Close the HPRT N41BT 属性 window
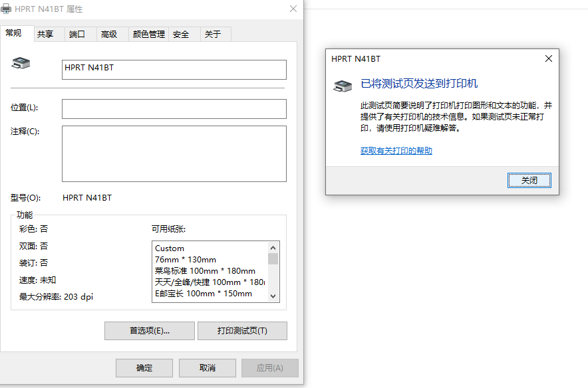The height and width of the screenshot is (388, 588). pyautogui.click(x=293, y=9)
